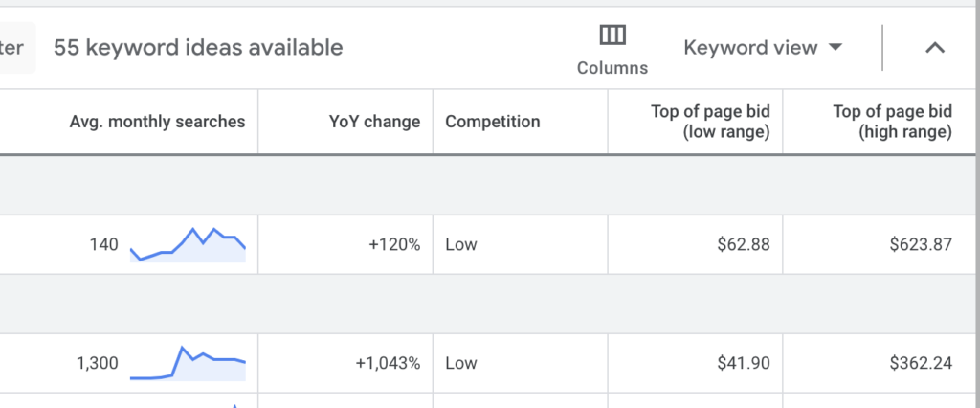Click the trend sparkline for 140 searches

click(188, 244)
